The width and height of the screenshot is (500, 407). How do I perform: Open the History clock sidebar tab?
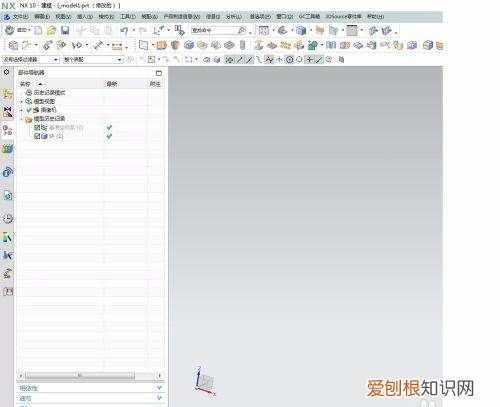(7, 219)
